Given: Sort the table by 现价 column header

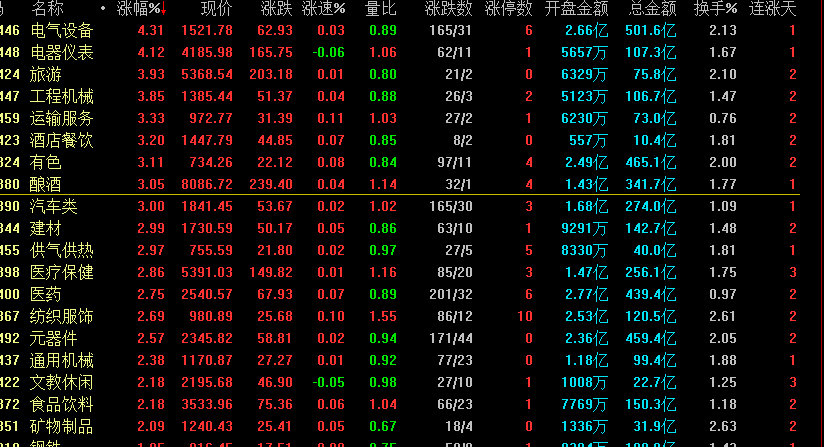Looking at the screenshot, I should (x=216, y=9).
